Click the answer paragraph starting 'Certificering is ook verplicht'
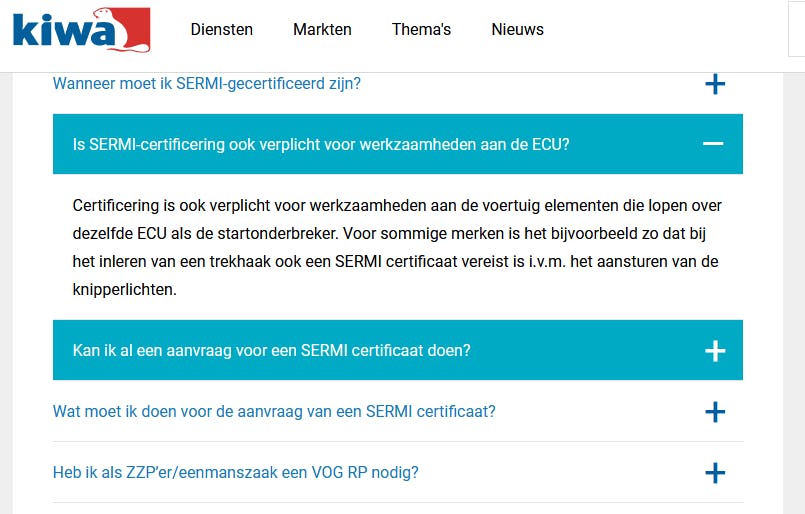 tap(397, 247)
